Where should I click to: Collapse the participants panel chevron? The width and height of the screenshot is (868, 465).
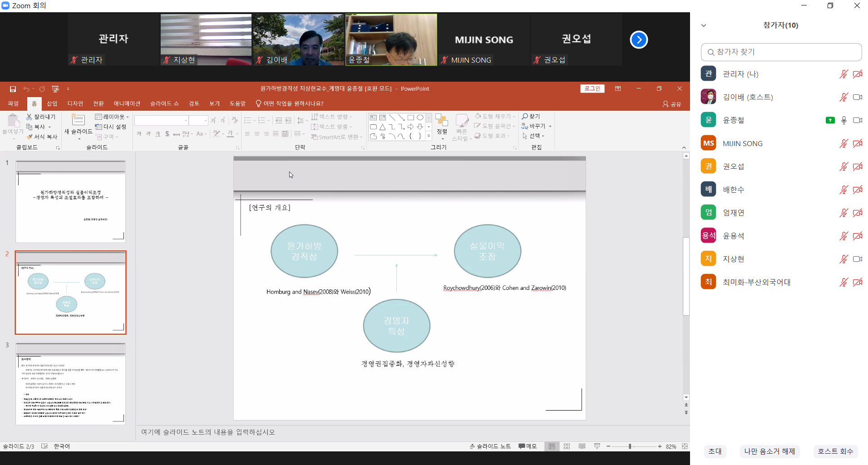[704, 25]
